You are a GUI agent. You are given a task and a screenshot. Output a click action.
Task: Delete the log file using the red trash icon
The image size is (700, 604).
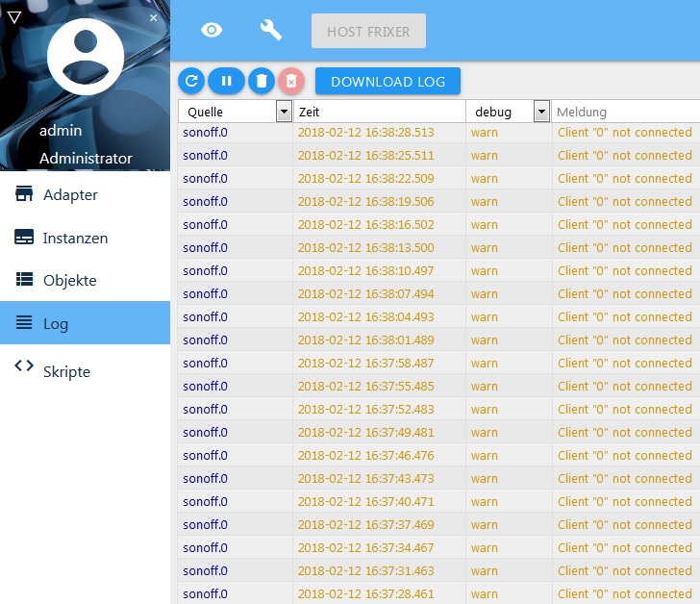click(x=291, y=81)
